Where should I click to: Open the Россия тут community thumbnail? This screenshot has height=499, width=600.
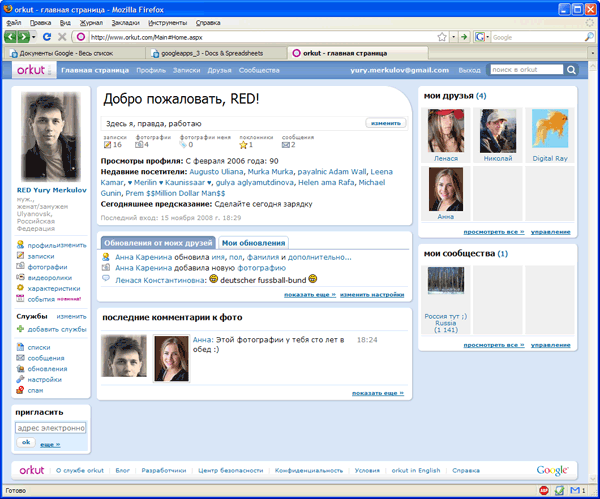pyautogui.click(x=446, y=280)
